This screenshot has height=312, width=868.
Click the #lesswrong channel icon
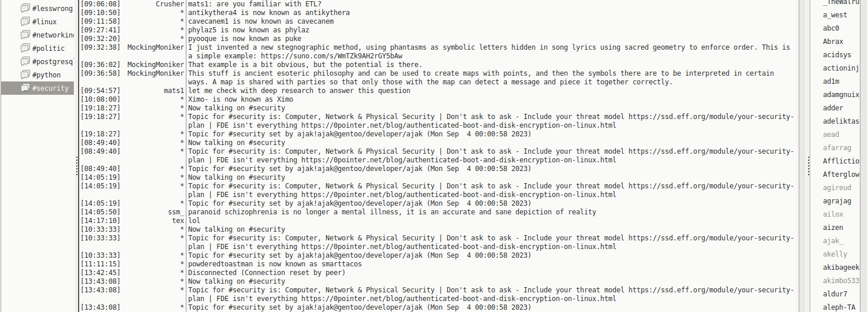click(25, 9)
